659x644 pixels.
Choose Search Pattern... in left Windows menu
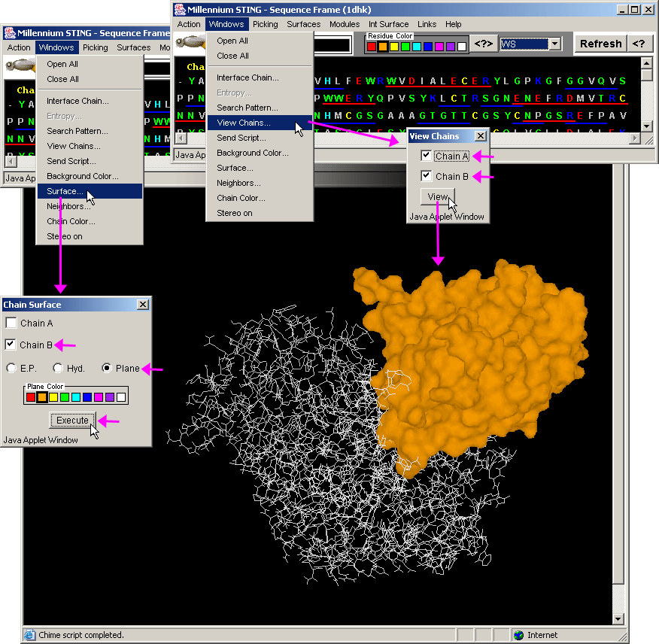click(x=90, y=131)
